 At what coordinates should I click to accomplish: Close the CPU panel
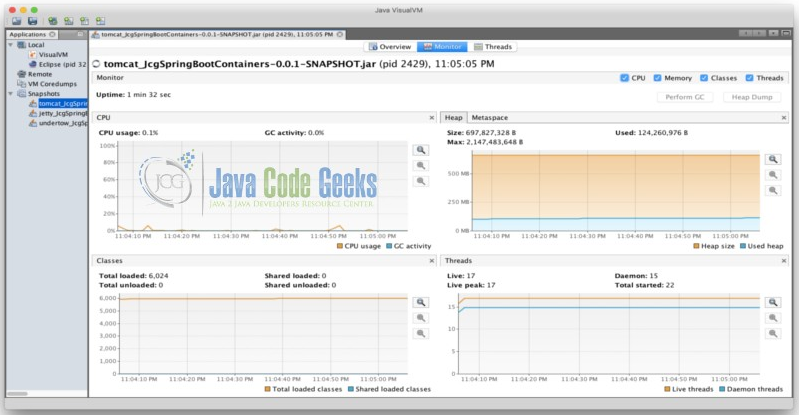click(432, 118)
